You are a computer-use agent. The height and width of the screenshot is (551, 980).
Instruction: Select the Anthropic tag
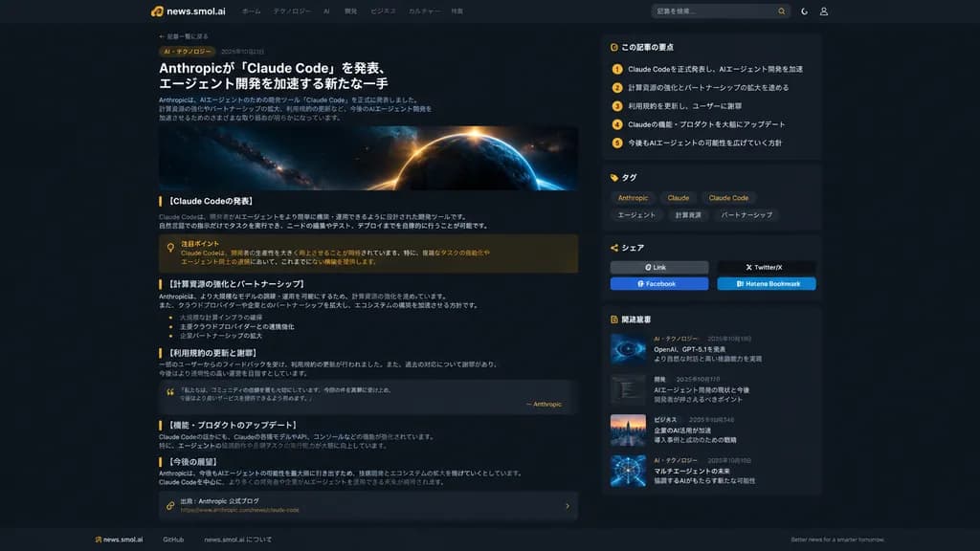coord(633,197)
